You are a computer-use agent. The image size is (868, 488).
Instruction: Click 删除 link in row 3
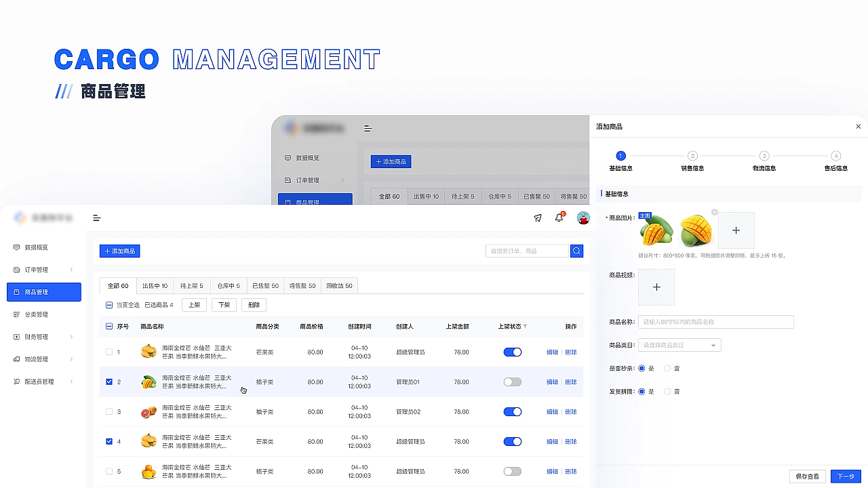(571, 412)
